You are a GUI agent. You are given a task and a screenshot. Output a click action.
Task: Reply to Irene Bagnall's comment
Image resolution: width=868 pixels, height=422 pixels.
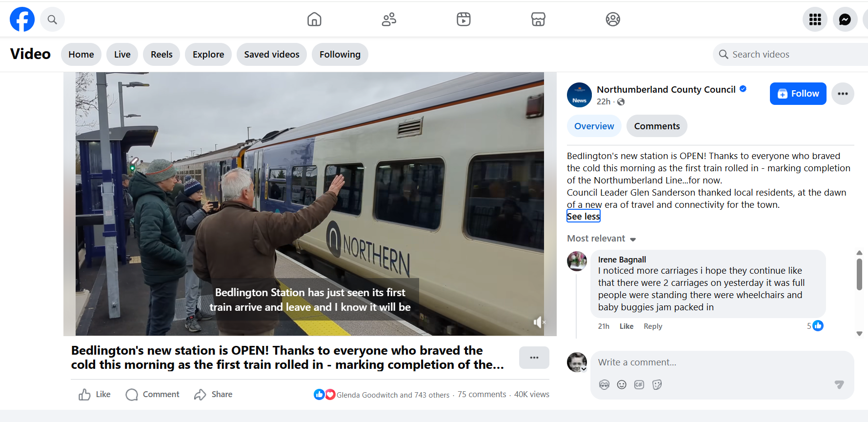(x=652, y=326)
